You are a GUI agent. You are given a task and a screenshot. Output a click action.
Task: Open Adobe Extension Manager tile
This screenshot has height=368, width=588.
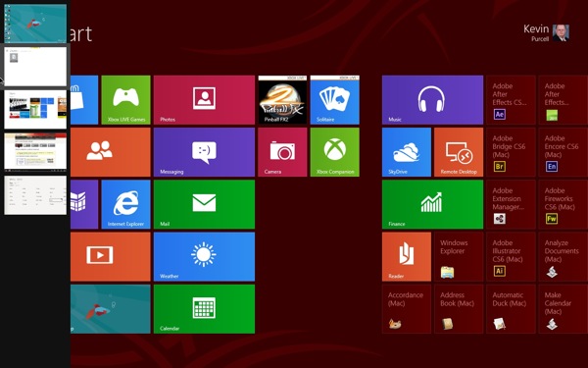(511, 204)
